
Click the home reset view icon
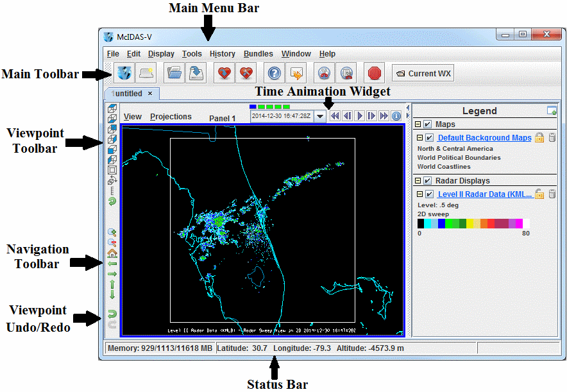112,253
